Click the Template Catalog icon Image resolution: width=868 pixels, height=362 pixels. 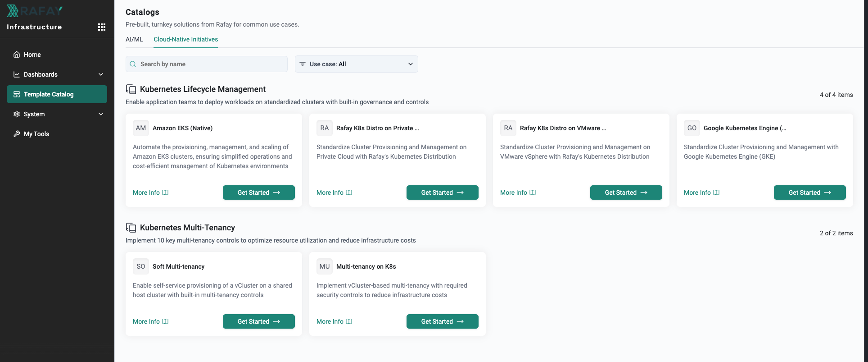[x=17, y=94]
